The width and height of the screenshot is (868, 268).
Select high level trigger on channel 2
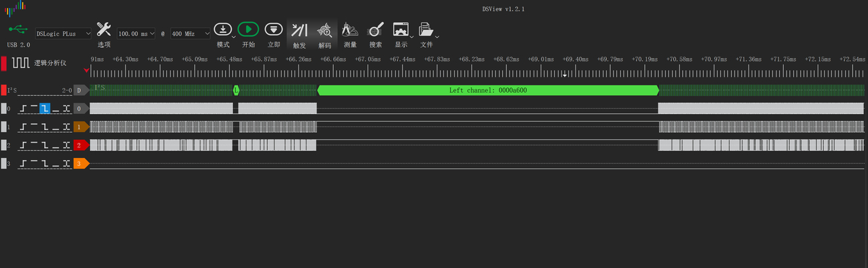[35, 145]
